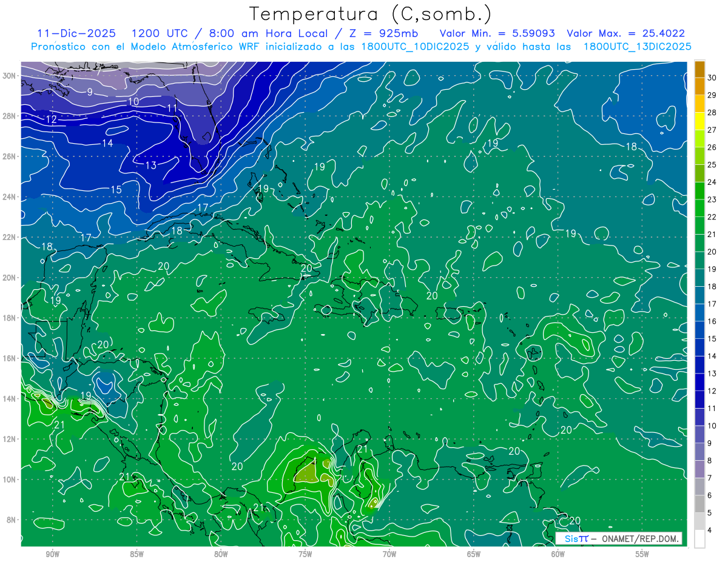Click the contour label 14 on the map
The height and width of the screenshot is (562, 728).
[107, 144]
